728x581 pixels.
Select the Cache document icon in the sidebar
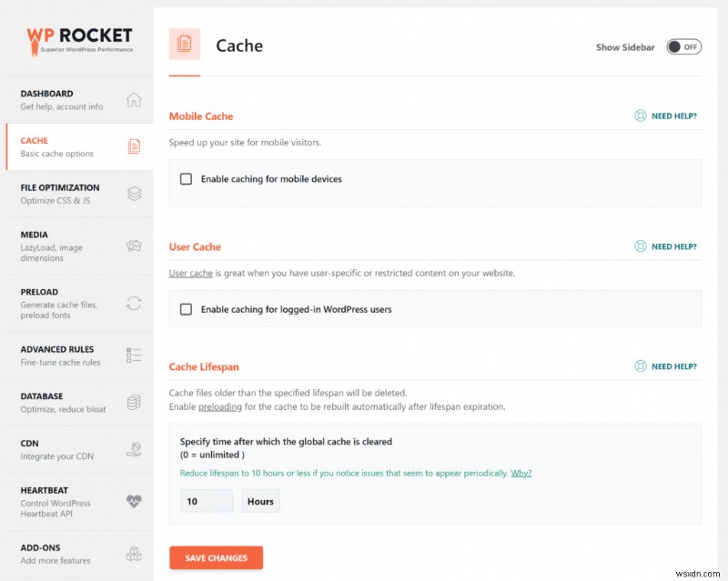(x=135, y=146)
